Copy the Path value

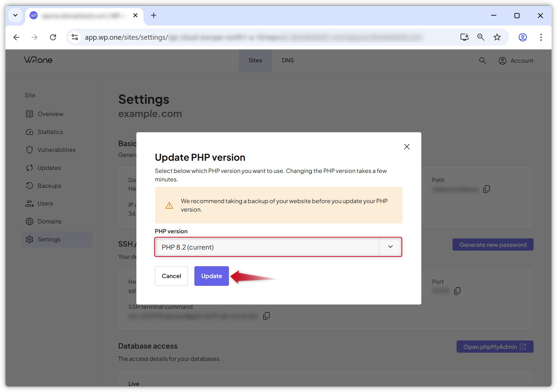point(487,189)
